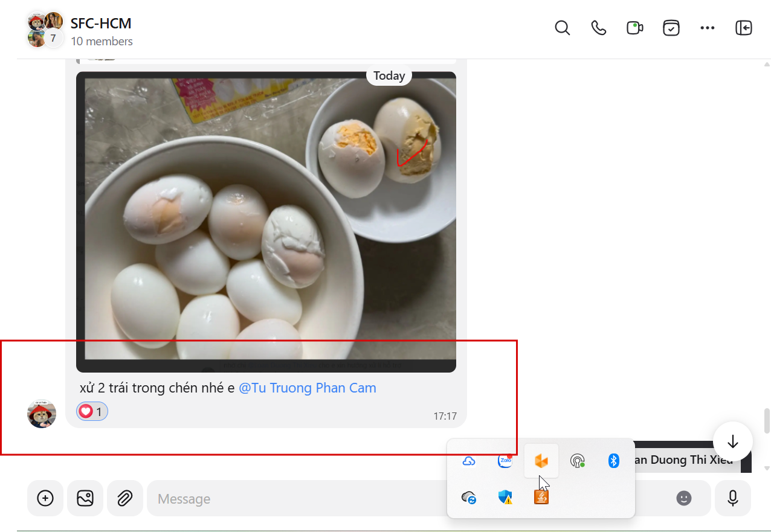Jump to latest messages with down arrow
The height and width of the screenshot is (532, 771).
[x=733, y=441]
